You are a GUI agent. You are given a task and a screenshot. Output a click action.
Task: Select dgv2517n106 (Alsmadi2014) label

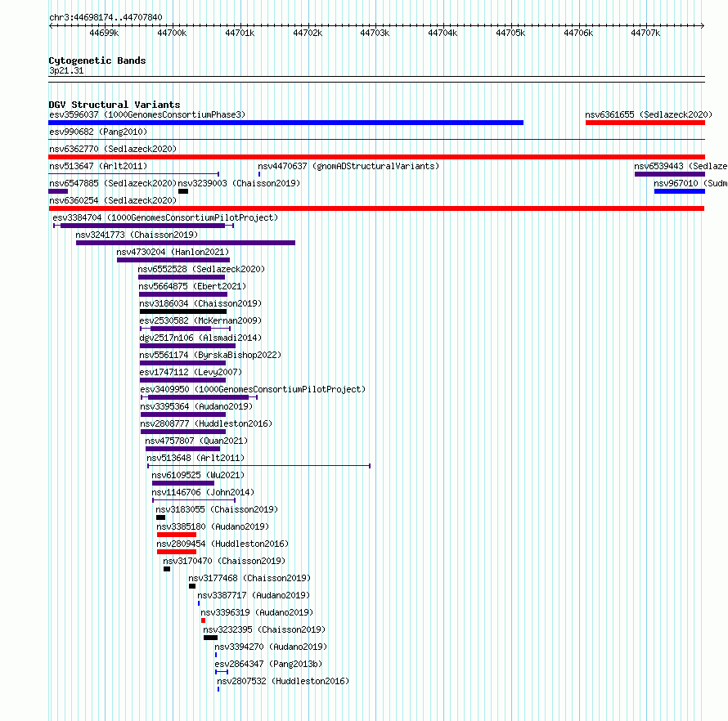(x=200, y=338)
